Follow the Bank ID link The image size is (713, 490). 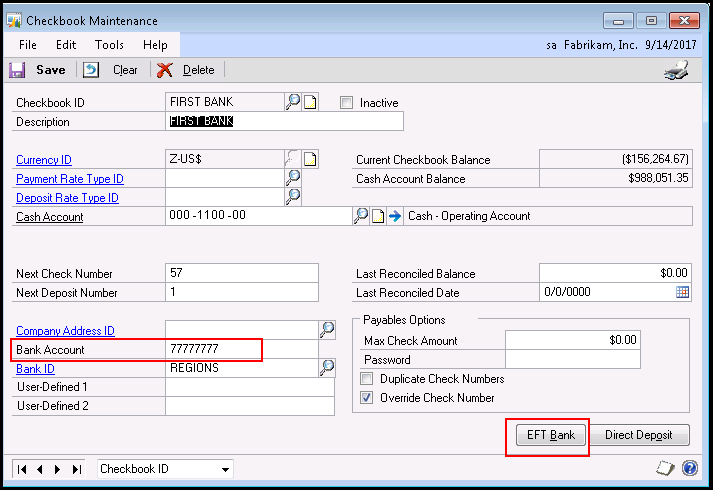point(35,369)
